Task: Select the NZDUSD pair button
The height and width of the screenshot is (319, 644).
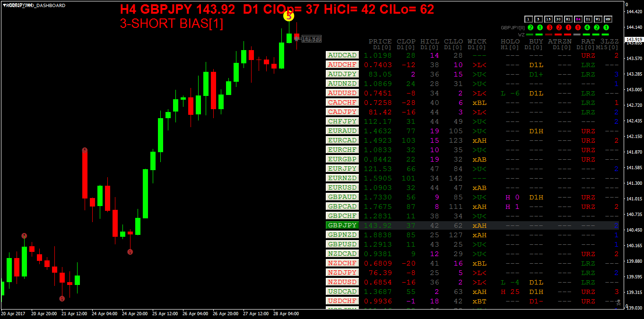Action: 342,282
